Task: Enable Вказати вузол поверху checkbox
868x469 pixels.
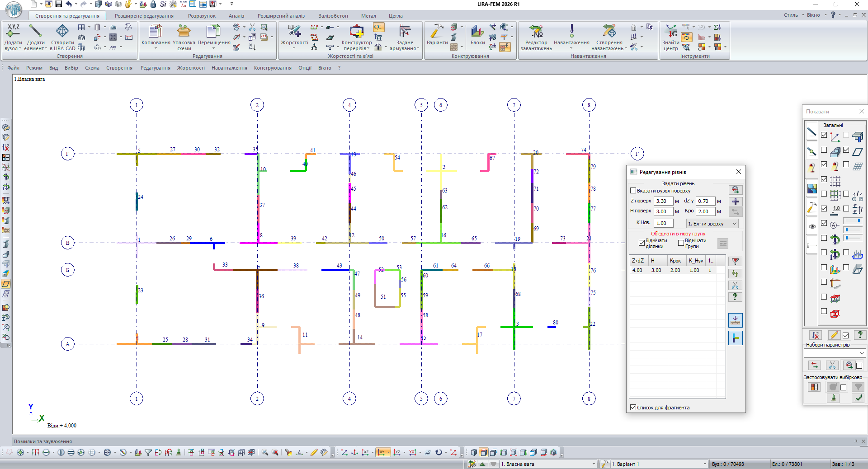Action: [633, 191]
